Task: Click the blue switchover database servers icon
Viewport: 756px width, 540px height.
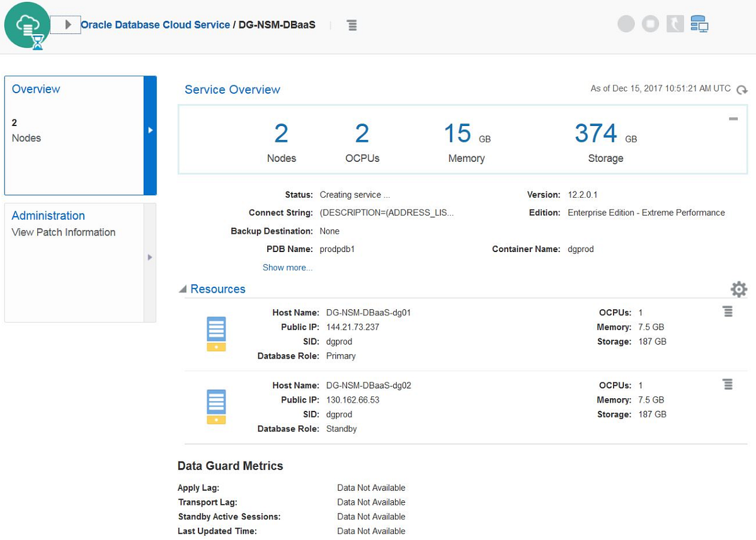Action: [x=699, y=24]
